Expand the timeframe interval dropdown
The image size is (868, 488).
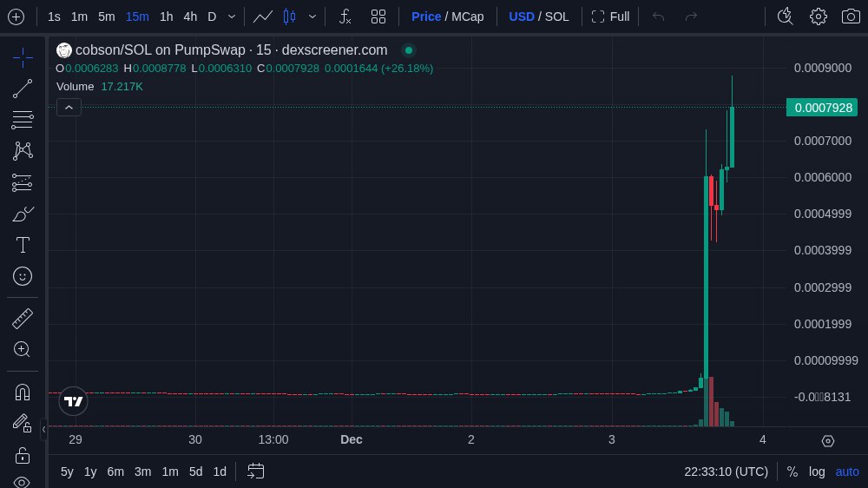coord(232,16)
